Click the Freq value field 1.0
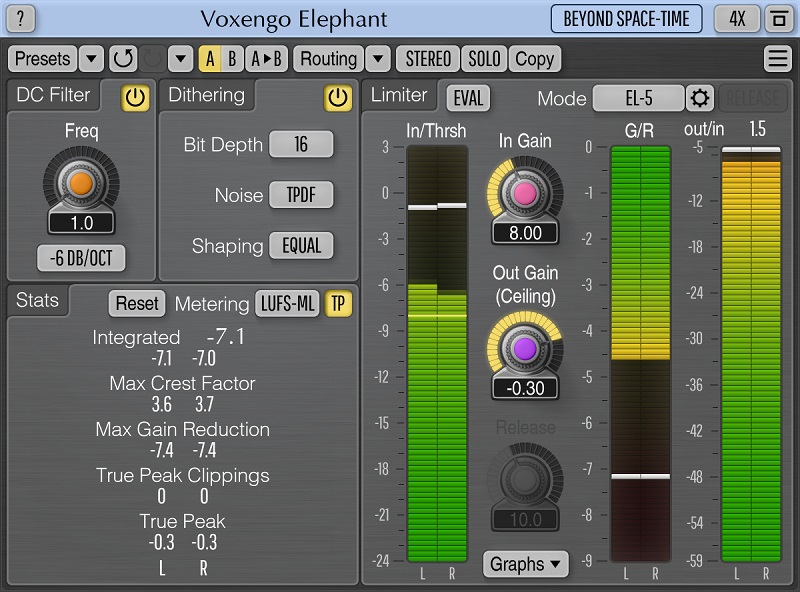Viewport: 800px width, 592px height. point(82,223)
